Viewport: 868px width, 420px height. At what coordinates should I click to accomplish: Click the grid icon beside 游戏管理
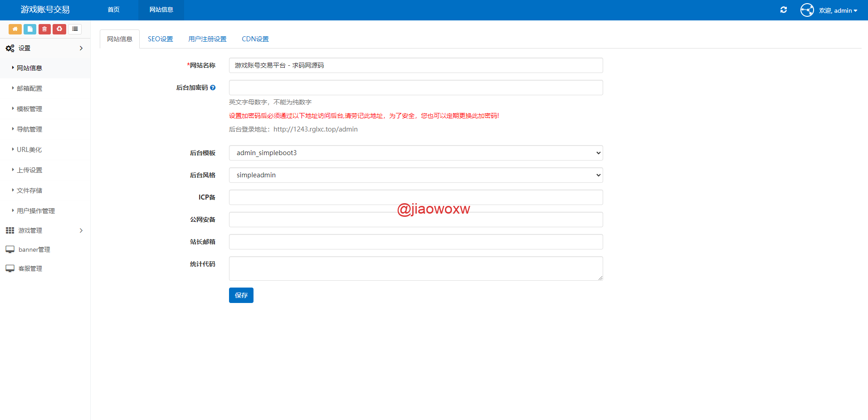[x=10, y=230]
